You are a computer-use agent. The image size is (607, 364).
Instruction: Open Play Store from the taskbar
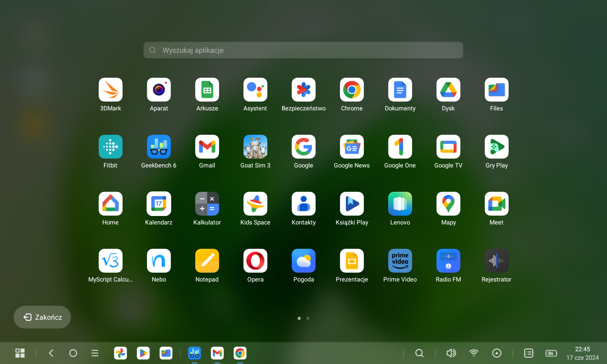pos(143,353)
